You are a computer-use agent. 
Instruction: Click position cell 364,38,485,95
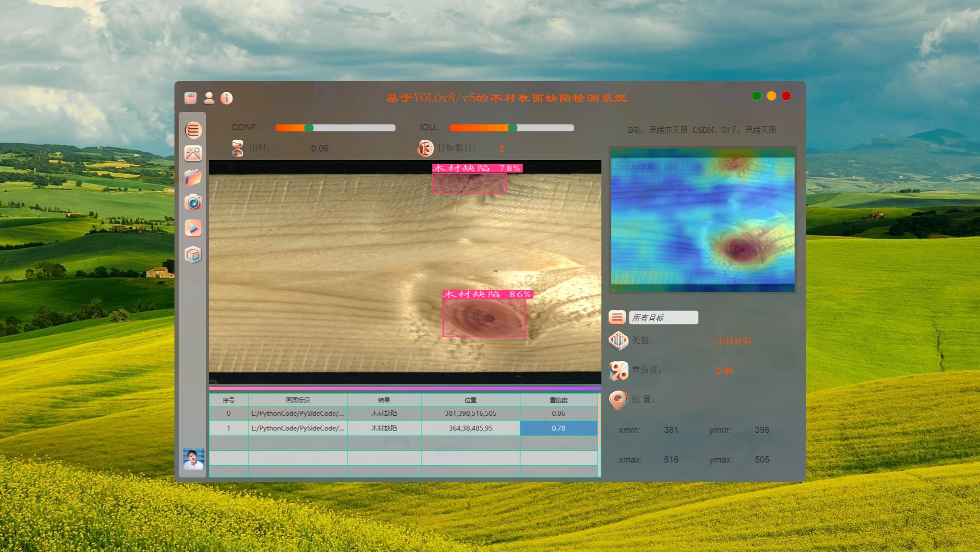[470, 428]
